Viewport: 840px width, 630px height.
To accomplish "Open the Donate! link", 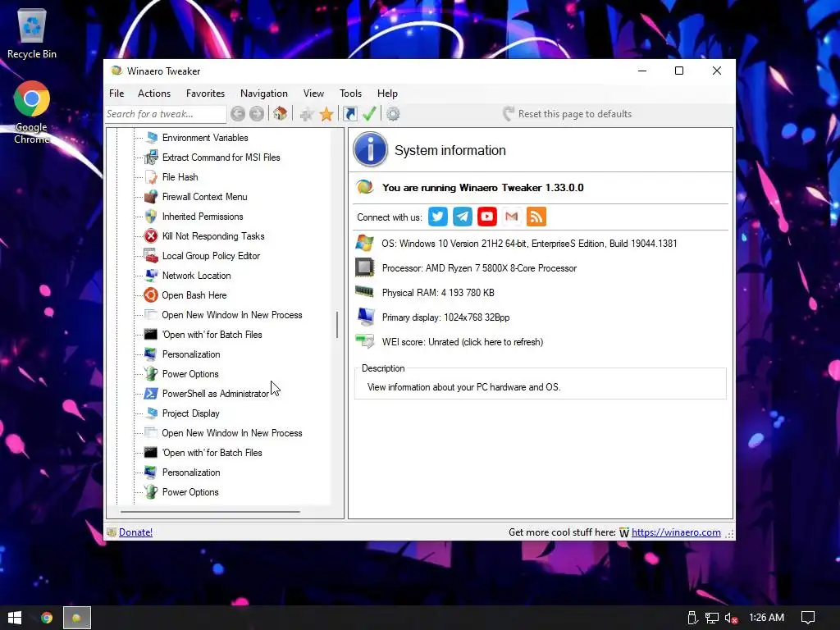I will (x=135, y=532).
